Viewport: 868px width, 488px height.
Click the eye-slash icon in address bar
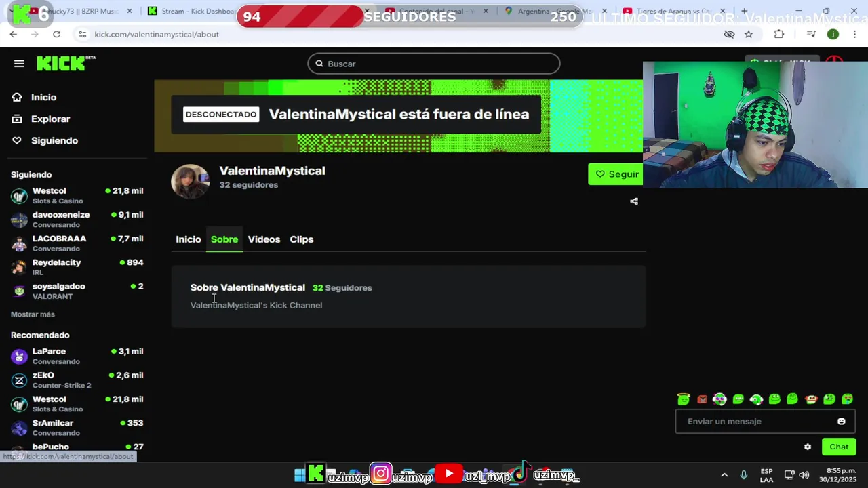pyautogui.click(x=729, y=34)
